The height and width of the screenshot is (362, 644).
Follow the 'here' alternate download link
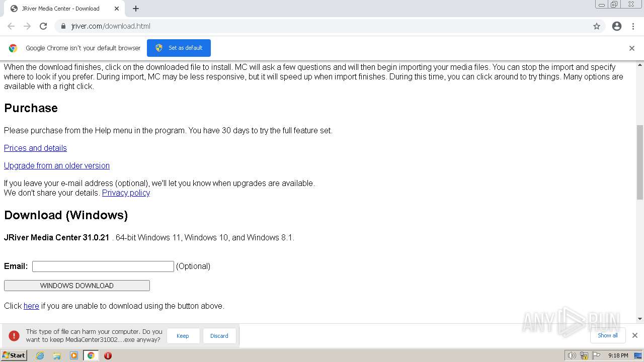tap(31, 306)
